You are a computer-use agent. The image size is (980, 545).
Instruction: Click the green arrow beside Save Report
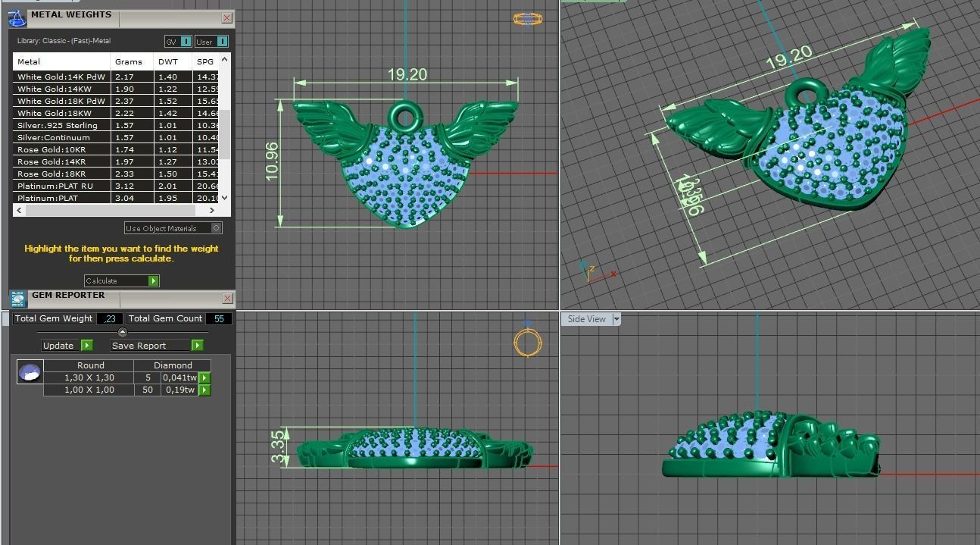tap(198, 346)
